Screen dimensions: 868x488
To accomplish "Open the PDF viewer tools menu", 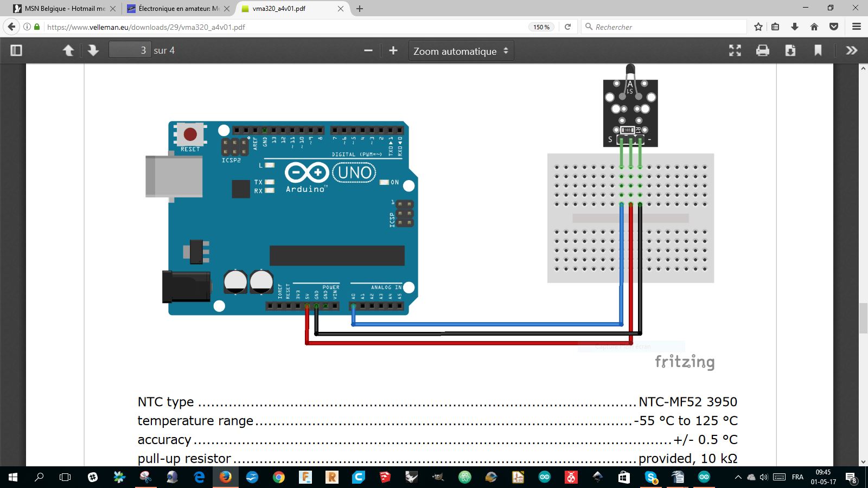I will [x=852, y=50].
